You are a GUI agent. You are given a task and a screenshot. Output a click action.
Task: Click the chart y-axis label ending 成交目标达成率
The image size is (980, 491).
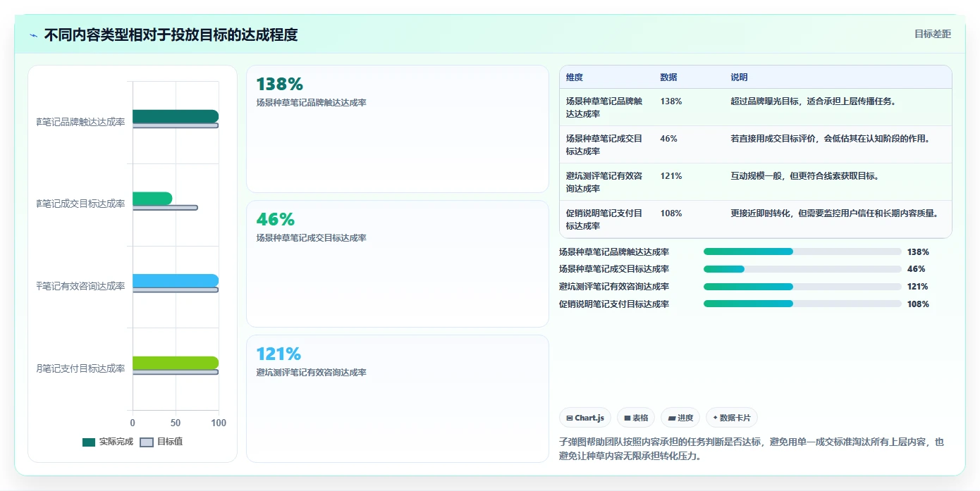click(x=81, y=204)
